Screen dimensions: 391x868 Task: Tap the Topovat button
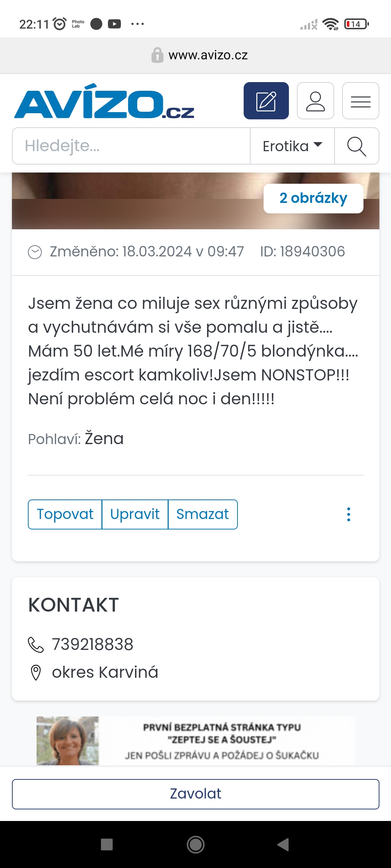click(65, 514)
